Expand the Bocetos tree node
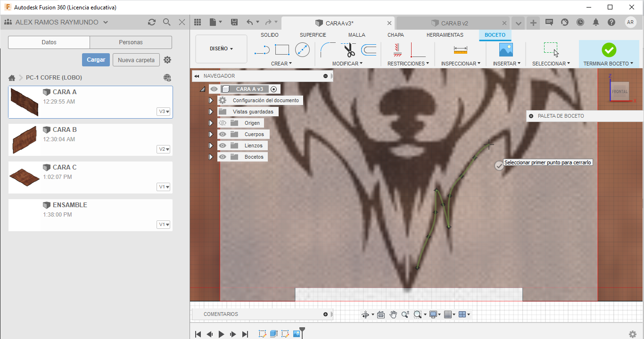The width and height of the screenshot is (644, 339). click(211, 157)
